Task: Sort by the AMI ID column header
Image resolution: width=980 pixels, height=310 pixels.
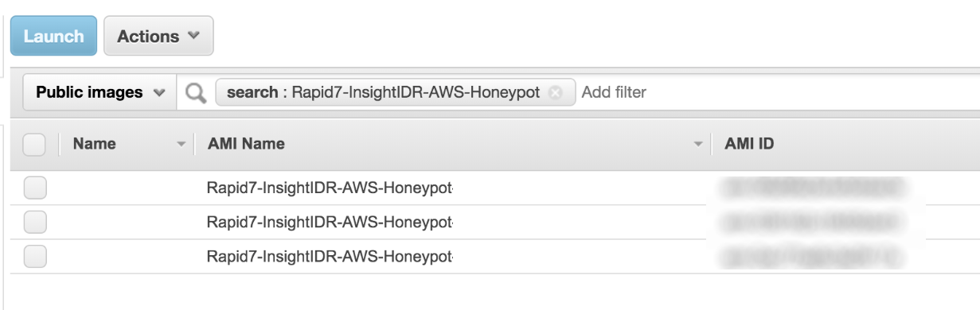Action: [749, 145]
